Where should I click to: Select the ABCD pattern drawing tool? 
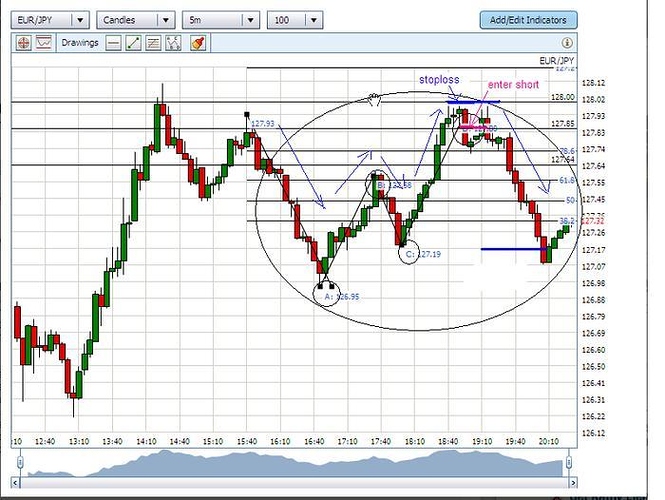click(x=173, y=43)
